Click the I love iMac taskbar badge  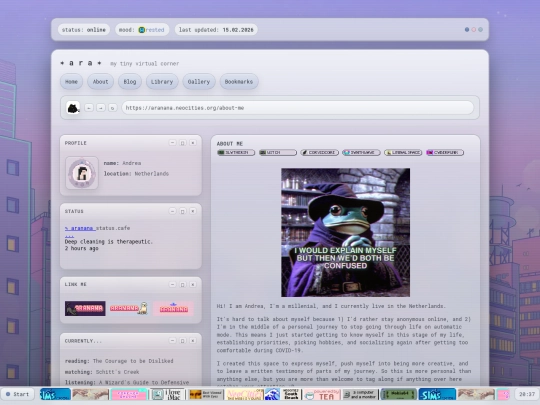coord(167,394)
